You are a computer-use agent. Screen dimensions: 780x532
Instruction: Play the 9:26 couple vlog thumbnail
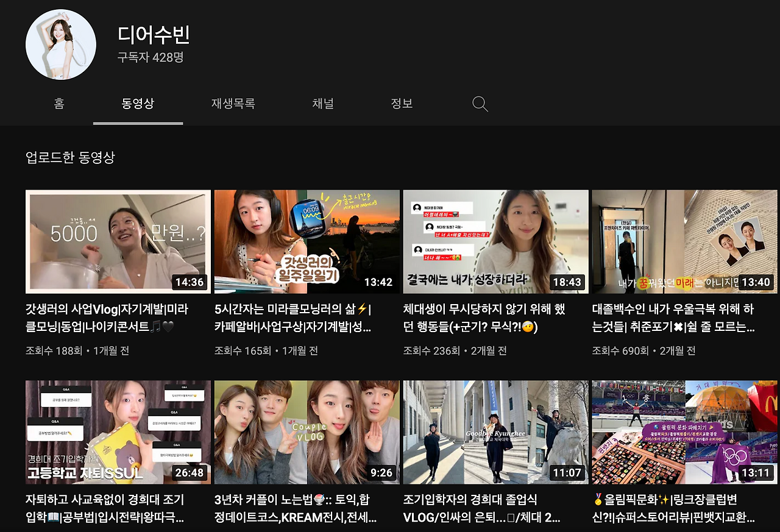(x=306, y=432)
